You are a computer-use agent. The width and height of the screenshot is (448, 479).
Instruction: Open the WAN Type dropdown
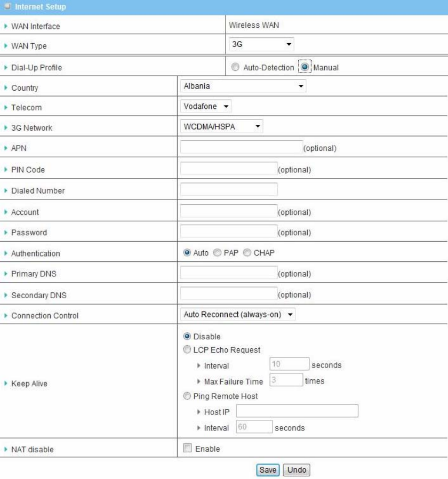click(x=261, y=45)
